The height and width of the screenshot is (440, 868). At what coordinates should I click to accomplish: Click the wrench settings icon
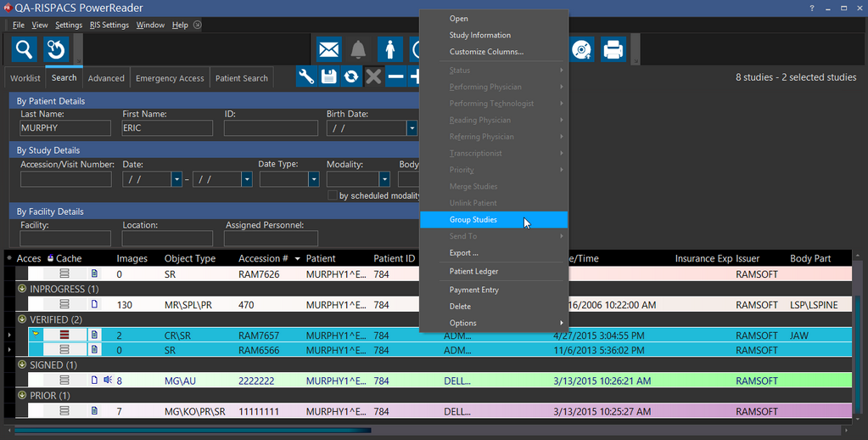coord(306,77)
